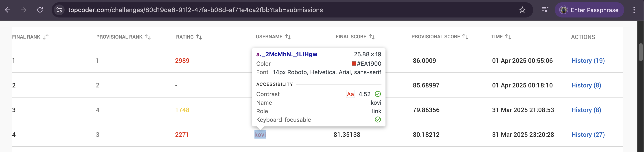
Task: Open the kovi user profile link
Action: [260, 135]
